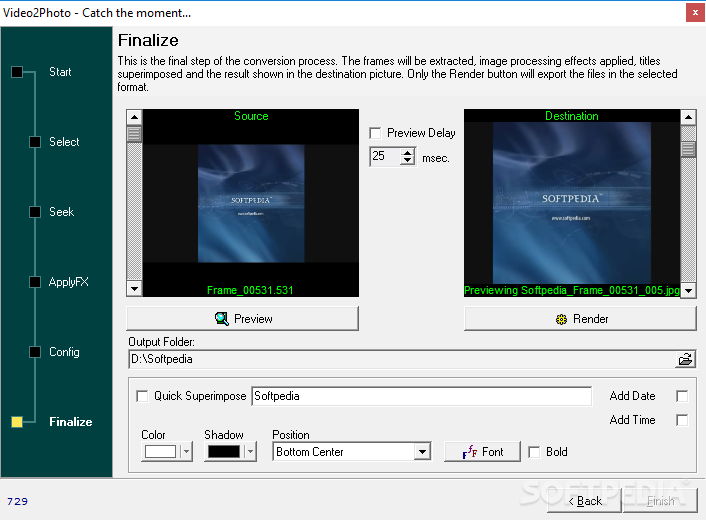Click the preview delay value field
Screen dimensions: 706x520
(x=385, y=156)
